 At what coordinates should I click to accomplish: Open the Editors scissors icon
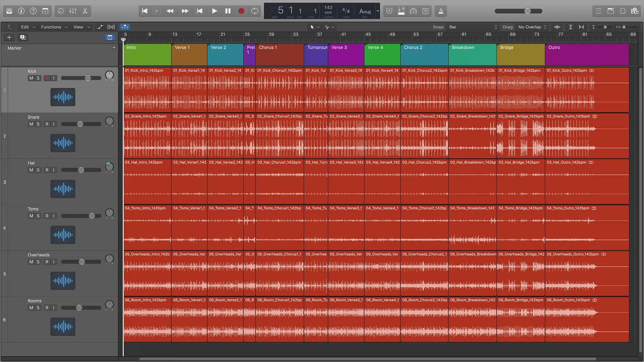click(85, 11)
